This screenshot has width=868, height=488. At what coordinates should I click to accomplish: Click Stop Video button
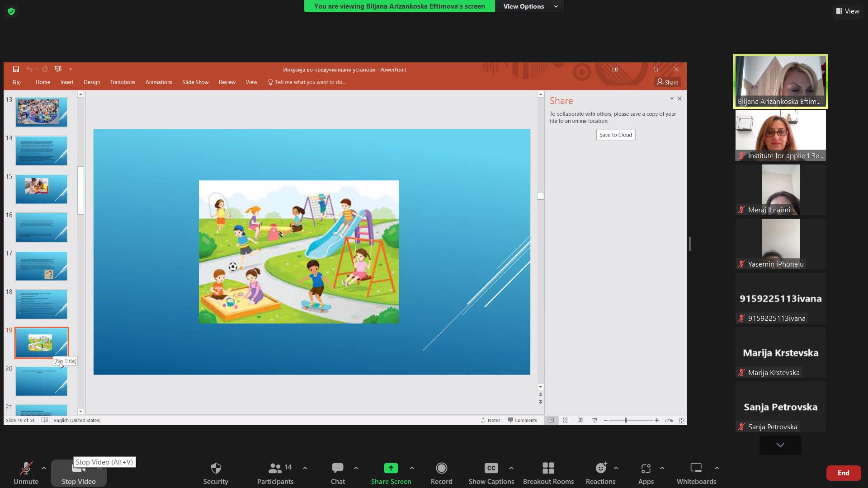point(79,473)
